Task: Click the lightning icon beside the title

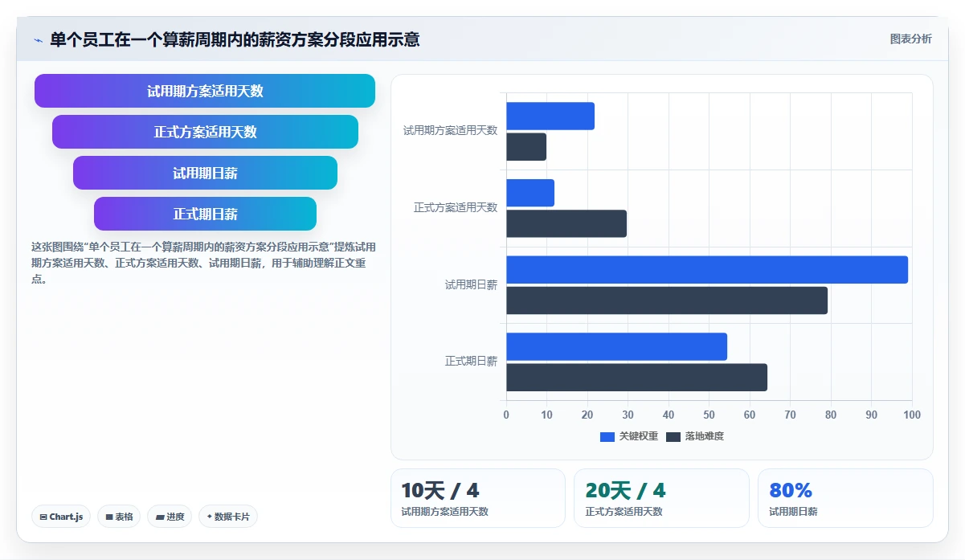Action: [38, 40]
